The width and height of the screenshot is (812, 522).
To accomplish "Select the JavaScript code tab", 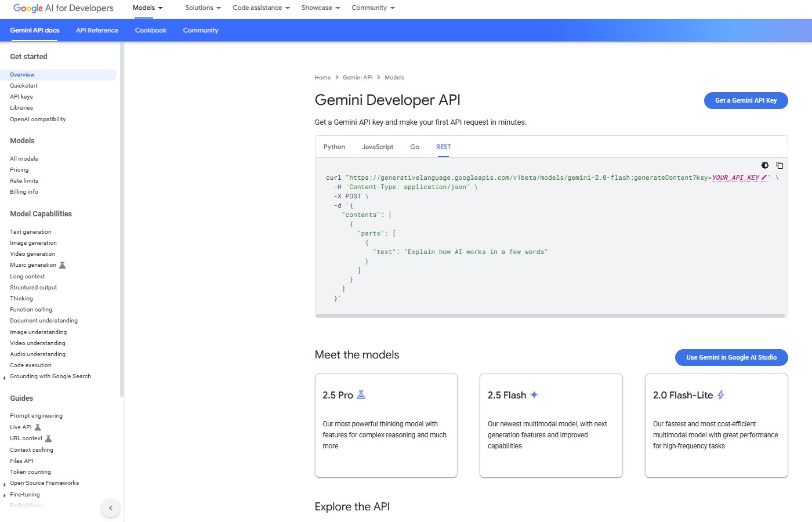I will coord(378,147).
